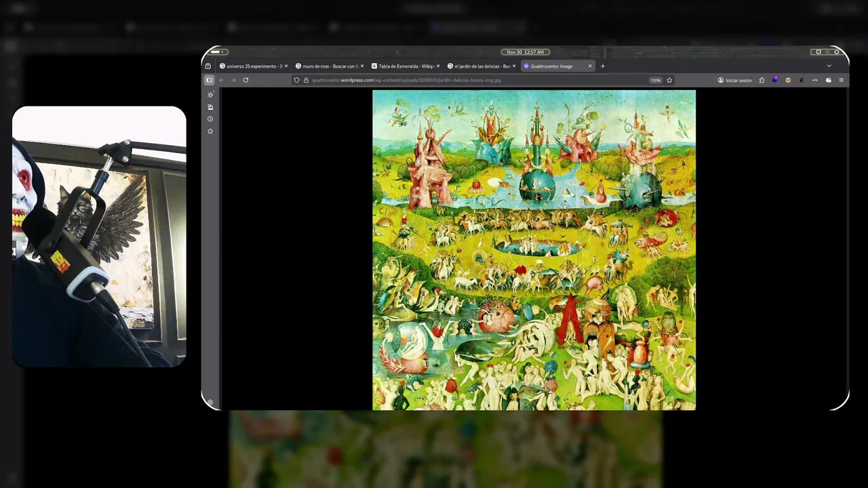Open Firefox View icon left of tabs
The height and width of the screenshot is (488, 868).
[208, 66]
